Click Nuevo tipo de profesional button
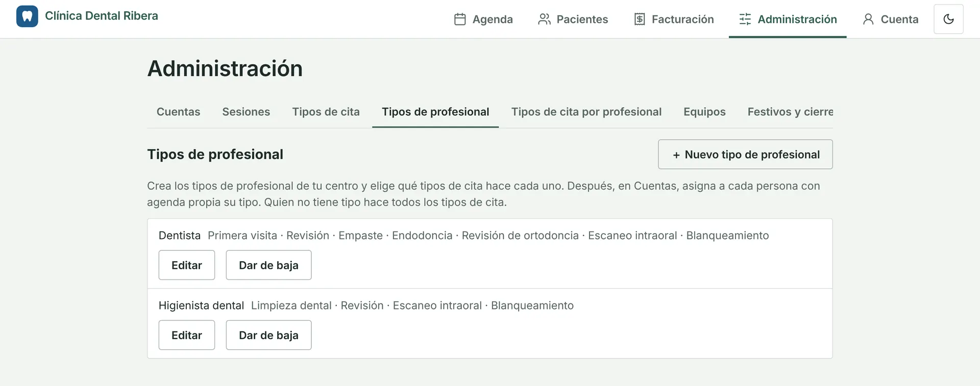The width and height of the screenshot is (980, 386). (x=745, y=155)
